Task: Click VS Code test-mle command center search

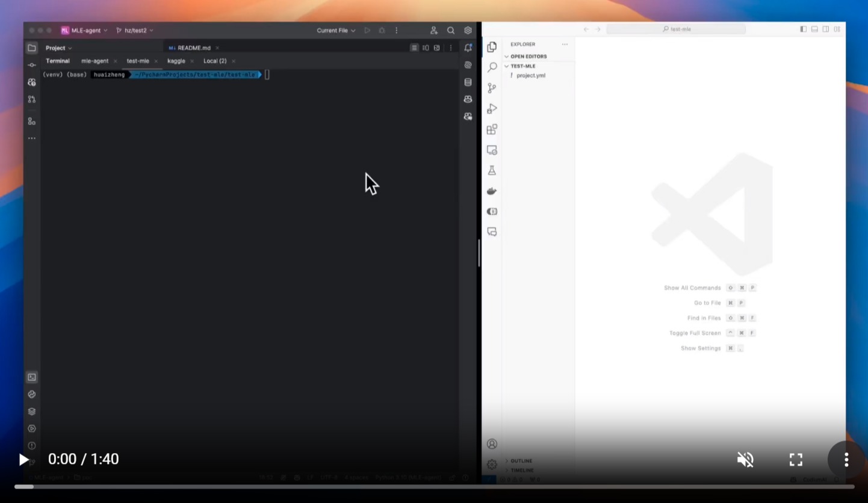Action: (676, 29)
